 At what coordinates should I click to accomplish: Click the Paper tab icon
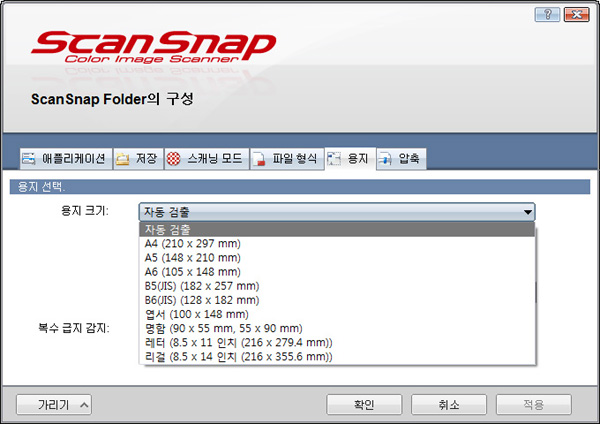pos(335,159)
